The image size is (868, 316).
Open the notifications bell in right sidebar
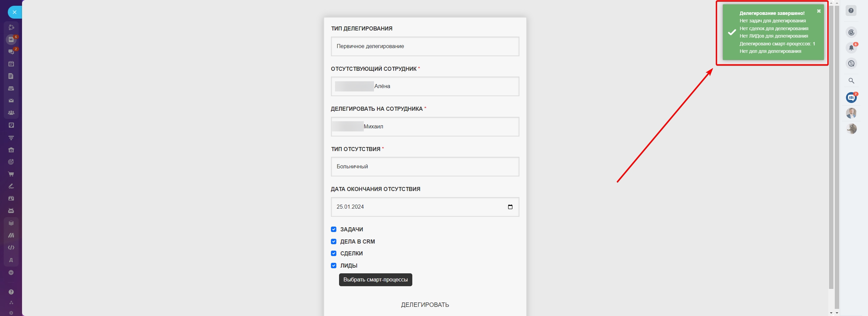point(851,48)
